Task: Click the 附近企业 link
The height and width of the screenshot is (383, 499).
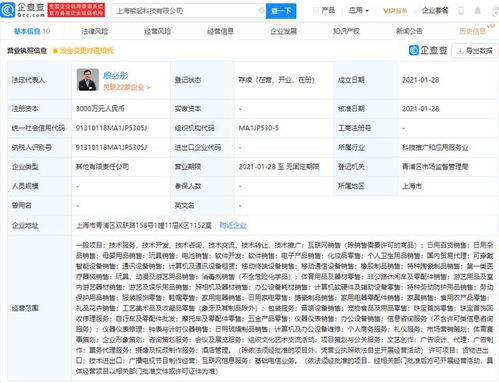Action: click(233, 225)
